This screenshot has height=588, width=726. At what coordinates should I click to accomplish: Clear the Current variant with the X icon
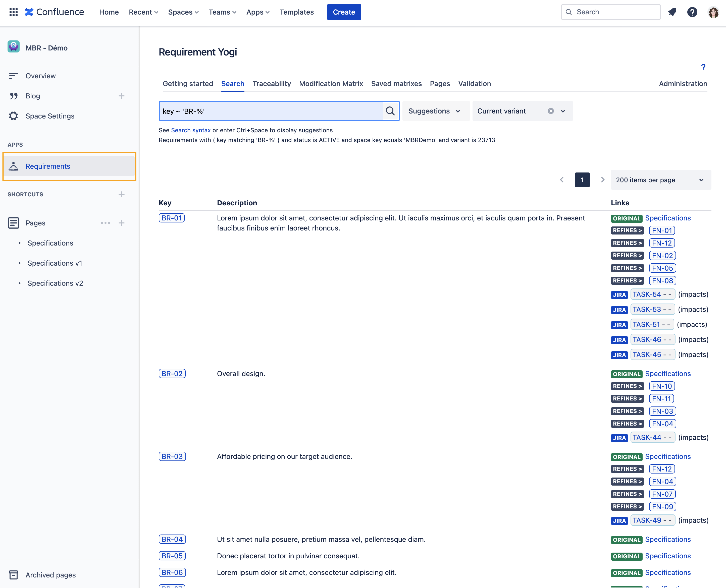click(x=550, y=111)
